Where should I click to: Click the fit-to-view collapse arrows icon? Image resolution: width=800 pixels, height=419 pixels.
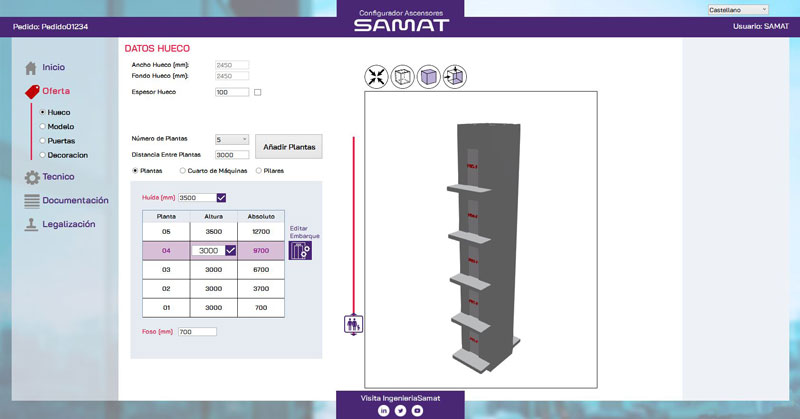pos(377,77)
